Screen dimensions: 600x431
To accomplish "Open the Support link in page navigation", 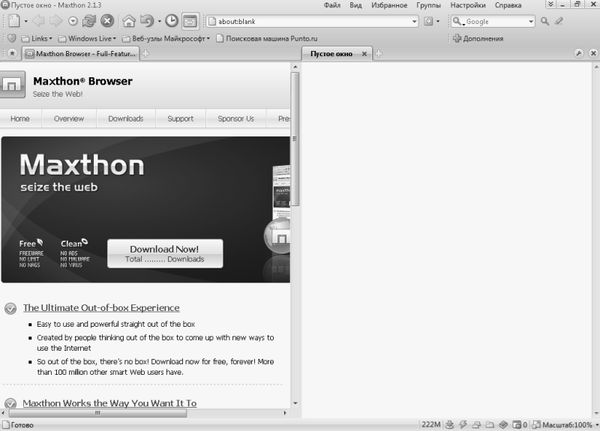I will click(x=180, y=118).
